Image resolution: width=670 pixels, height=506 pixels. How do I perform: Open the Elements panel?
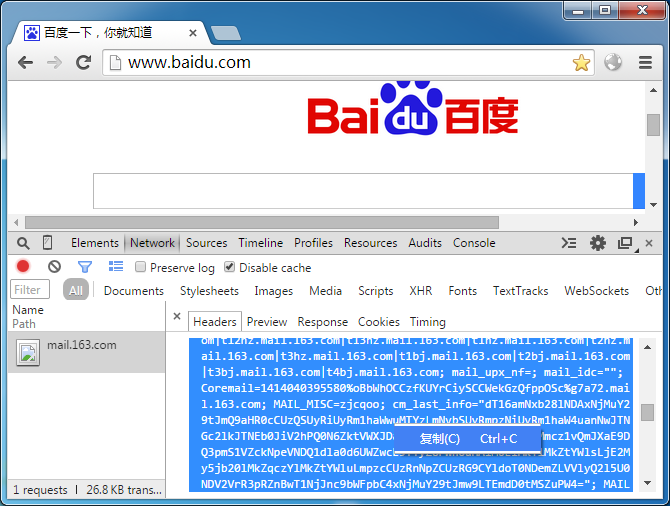[x=95, y=243]
